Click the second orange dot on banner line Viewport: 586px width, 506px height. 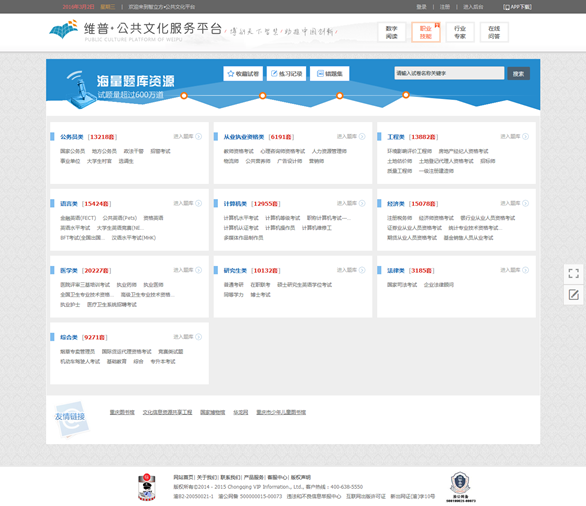[x=263, y=96]
